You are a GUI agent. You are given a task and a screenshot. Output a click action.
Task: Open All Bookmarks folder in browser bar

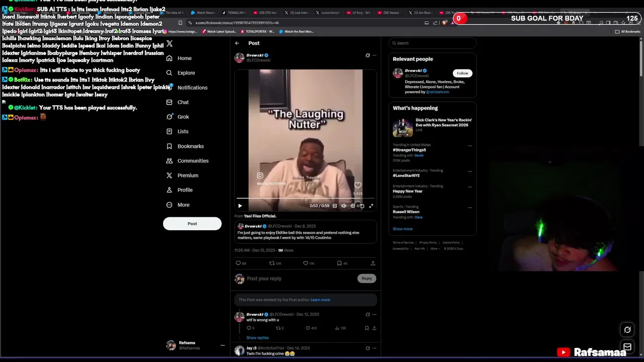[x=628, y=32]
